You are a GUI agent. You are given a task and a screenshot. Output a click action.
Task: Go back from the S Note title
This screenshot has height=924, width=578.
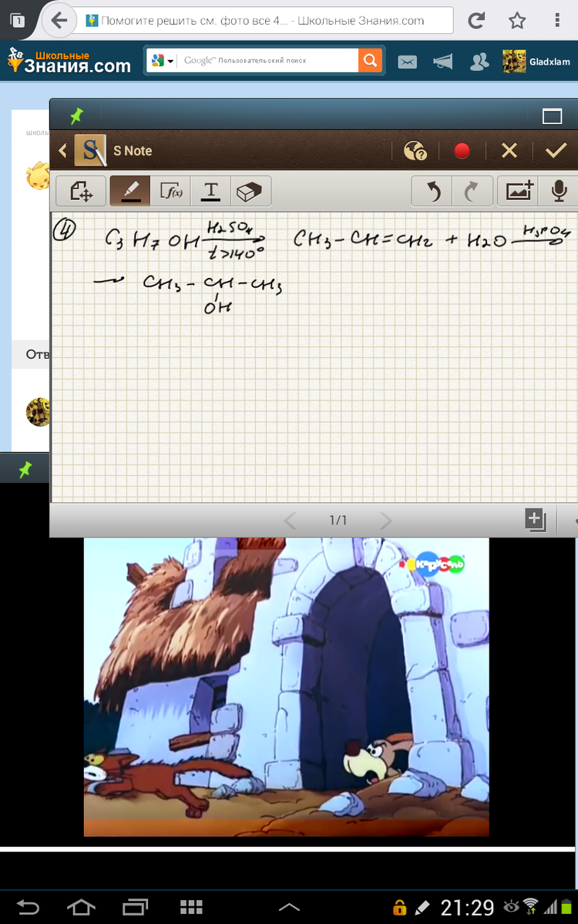click(x=63, y=151)
